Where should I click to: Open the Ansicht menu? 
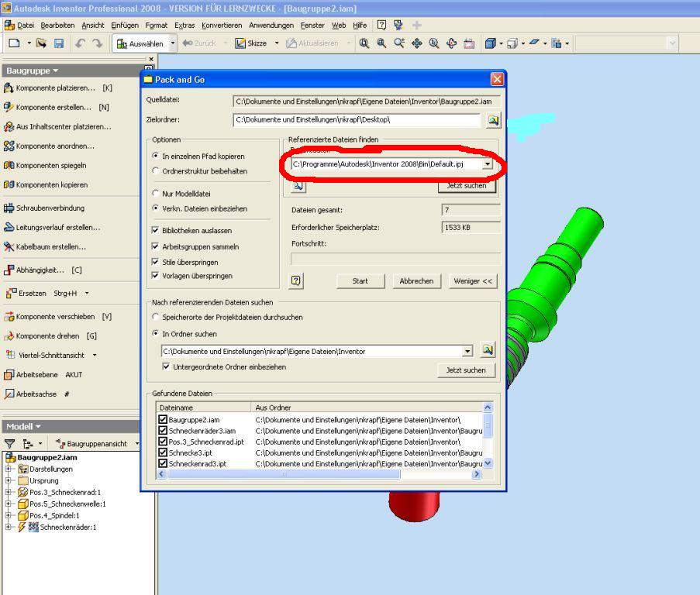coord(93,26)
